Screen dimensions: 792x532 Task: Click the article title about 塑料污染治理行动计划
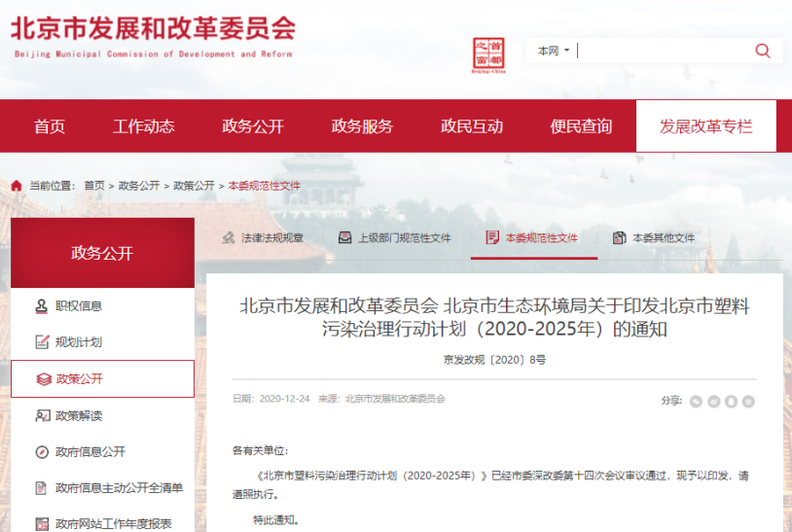coord(494,317)
